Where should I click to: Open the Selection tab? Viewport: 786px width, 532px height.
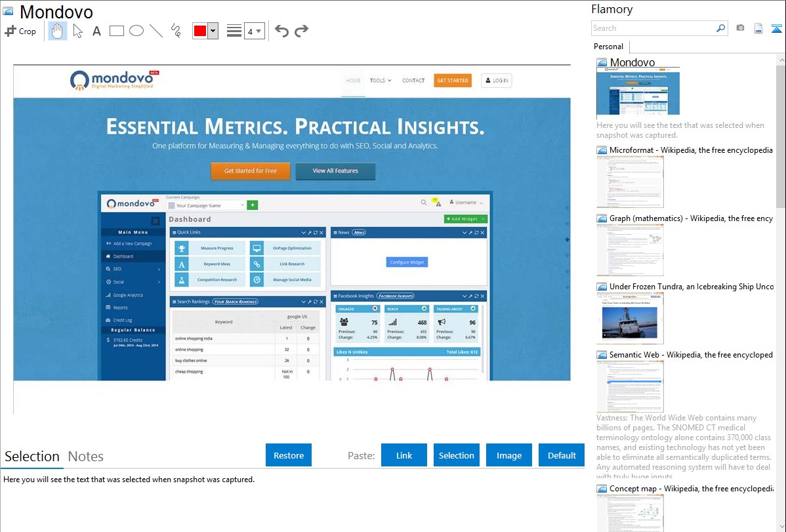click(32, 457)
